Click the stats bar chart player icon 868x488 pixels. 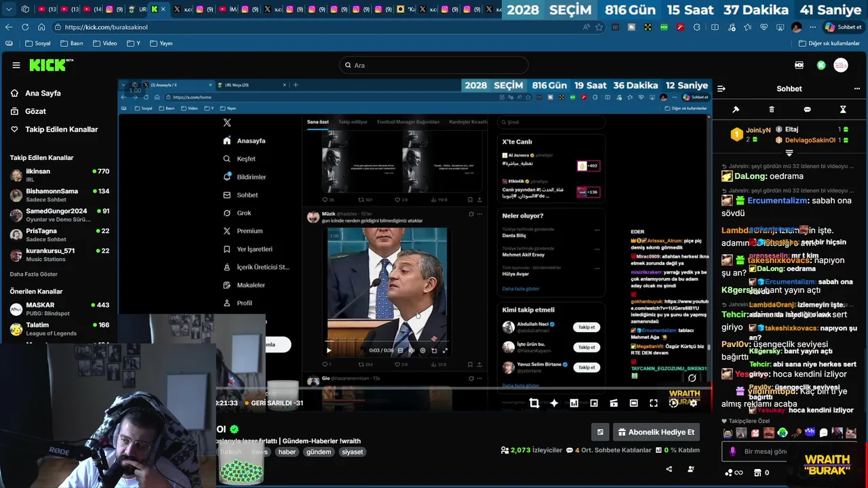coord(574,403)
